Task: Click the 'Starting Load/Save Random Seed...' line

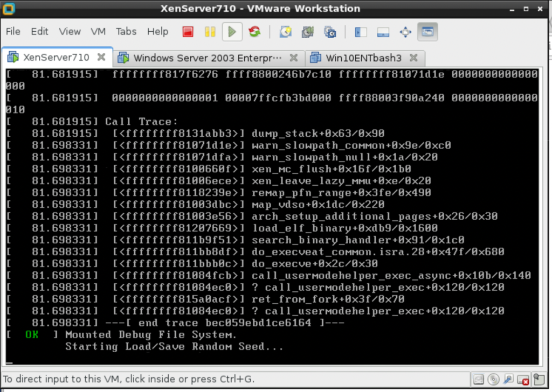Action: click(x=174, y=347)
